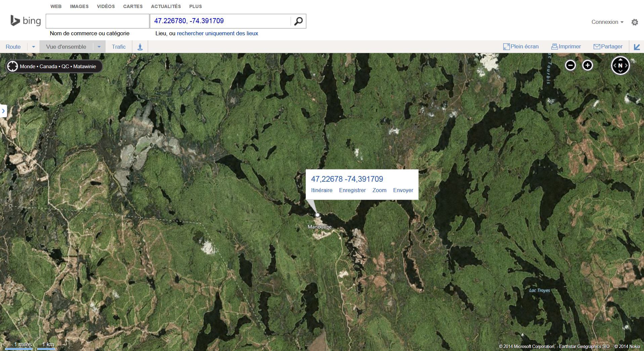Open the settings gear icon

tap(634, 22)
